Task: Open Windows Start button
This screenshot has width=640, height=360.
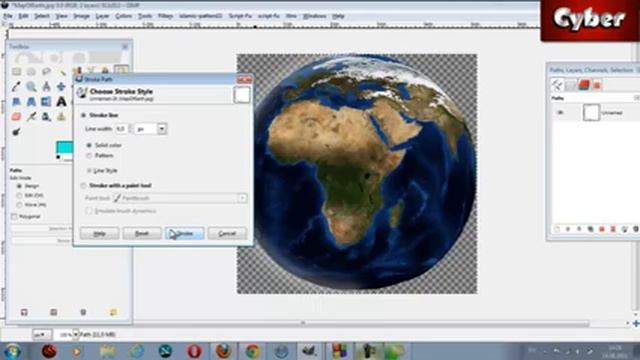Action: click(x=12, y=351)
